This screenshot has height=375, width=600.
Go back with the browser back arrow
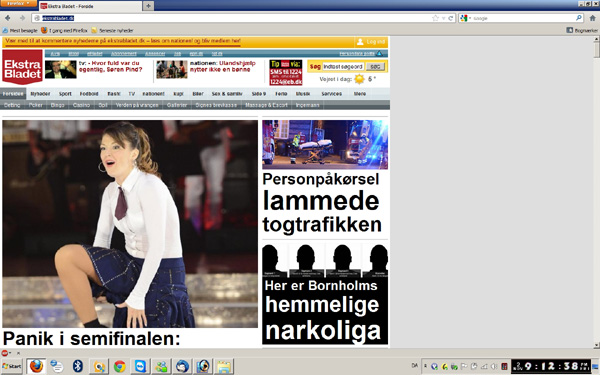pyautogui.click(x=8, y=18)
